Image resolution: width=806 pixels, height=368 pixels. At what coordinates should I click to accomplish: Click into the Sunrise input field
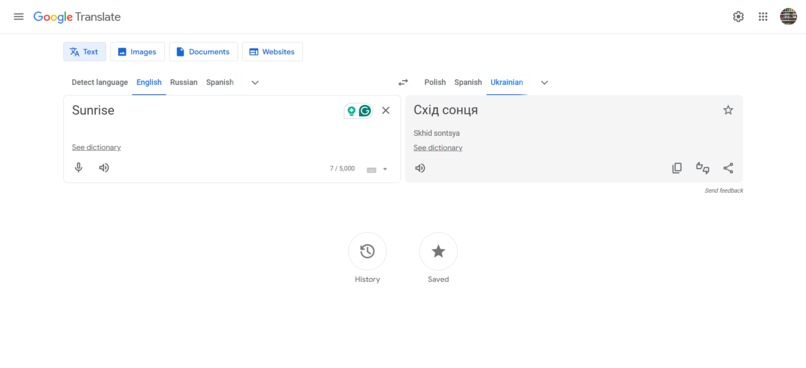pyautogui.click(x=206, y=111)
